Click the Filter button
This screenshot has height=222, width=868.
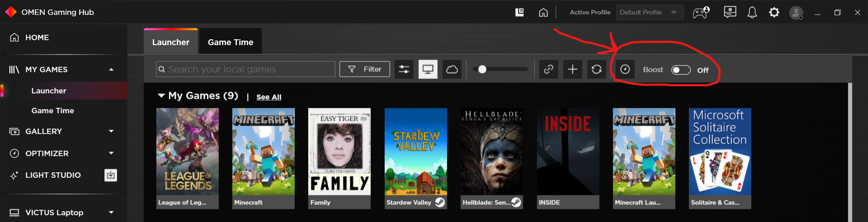tap(364, 69)
